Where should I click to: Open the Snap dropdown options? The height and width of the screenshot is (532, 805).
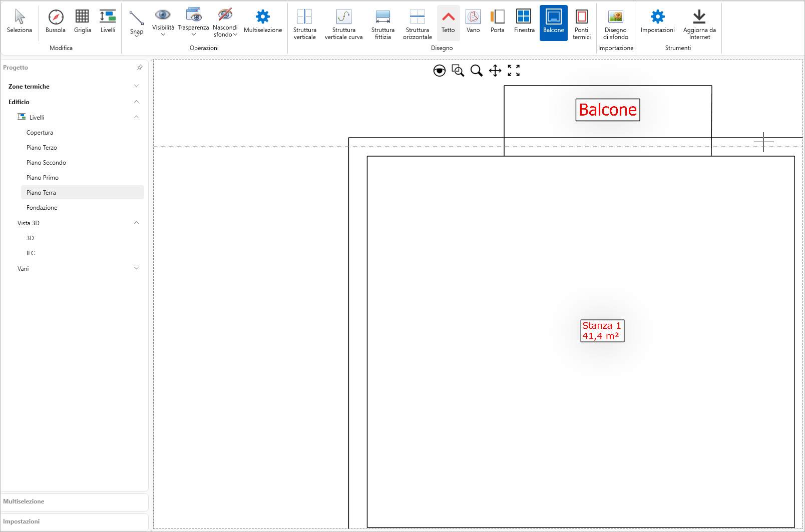pos(136,24)
